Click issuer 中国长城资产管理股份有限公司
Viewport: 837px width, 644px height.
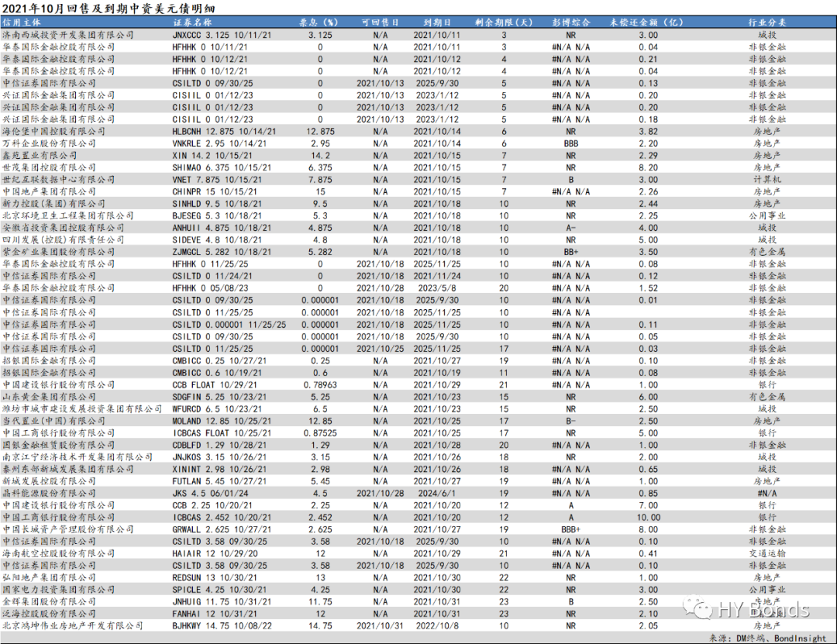tap(67, 529)
